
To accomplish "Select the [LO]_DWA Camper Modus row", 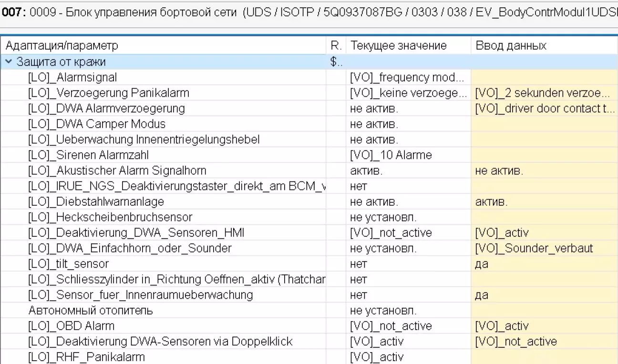I will (97, 124).
